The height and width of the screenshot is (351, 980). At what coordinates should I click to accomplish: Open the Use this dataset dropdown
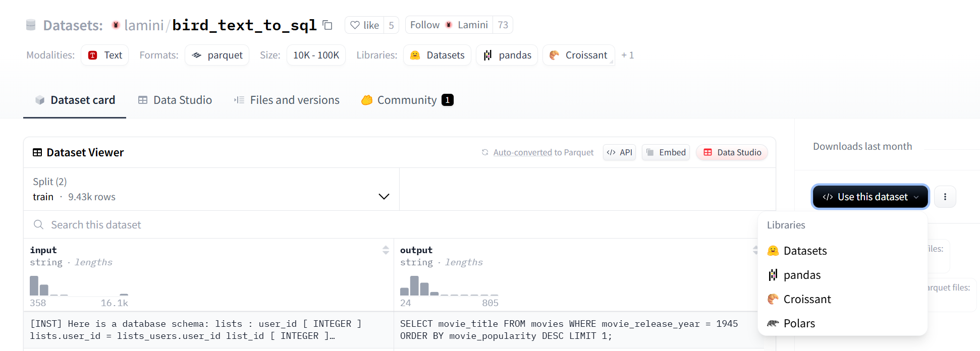[x=870, y=197]
